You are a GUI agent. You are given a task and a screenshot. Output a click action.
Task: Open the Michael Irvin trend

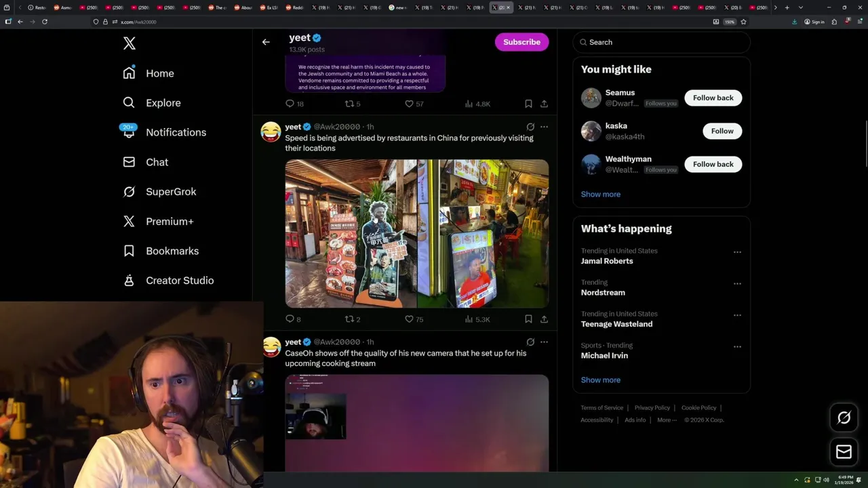tap(604, 356)
